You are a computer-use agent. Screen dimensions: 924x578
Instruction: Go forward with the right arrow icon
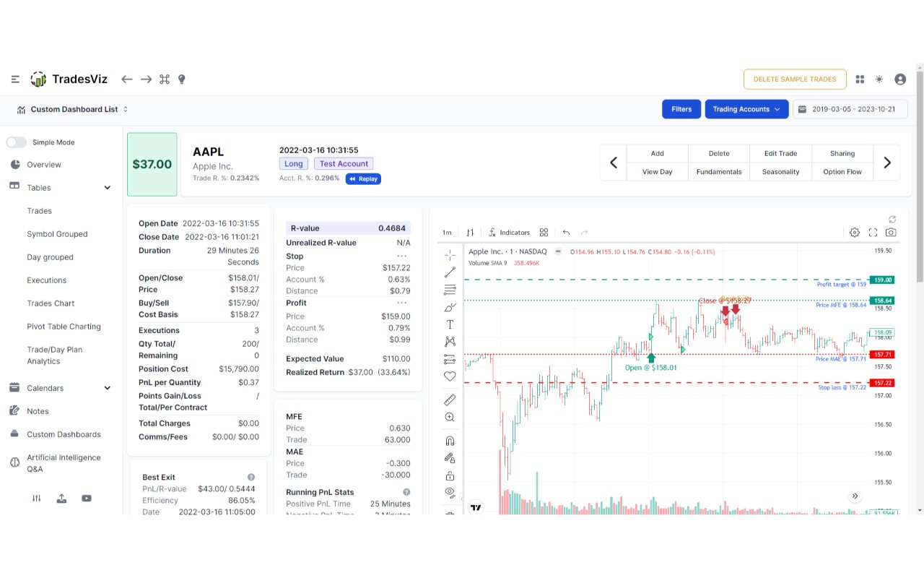[x=146, y=79]
